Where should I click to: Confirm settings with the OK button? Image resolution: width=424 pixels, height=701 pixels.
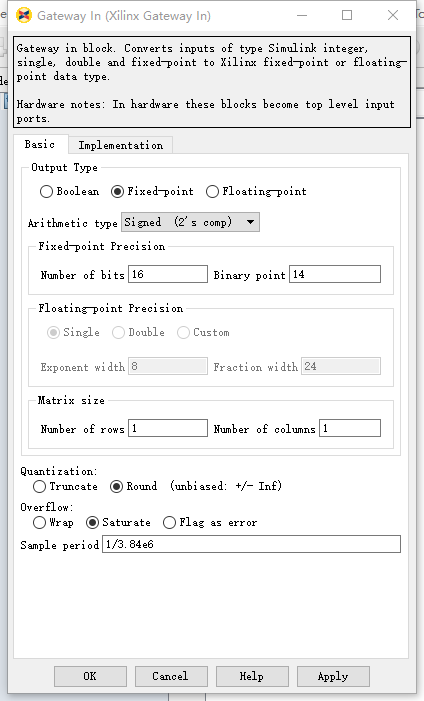click(x=90, y=676)
